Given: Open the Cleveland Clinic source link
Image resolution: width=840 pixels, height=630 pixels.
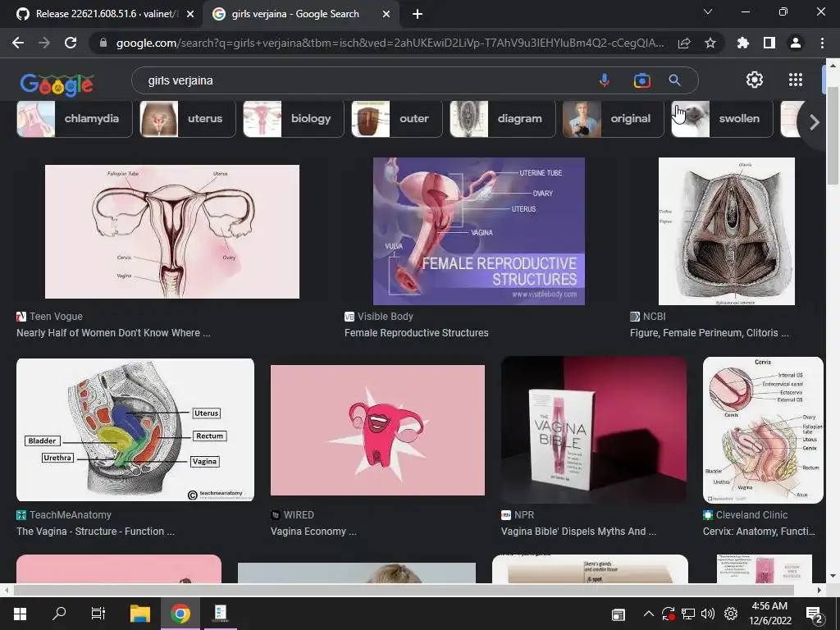Looking at the screenshot, I should pos(745,515).
